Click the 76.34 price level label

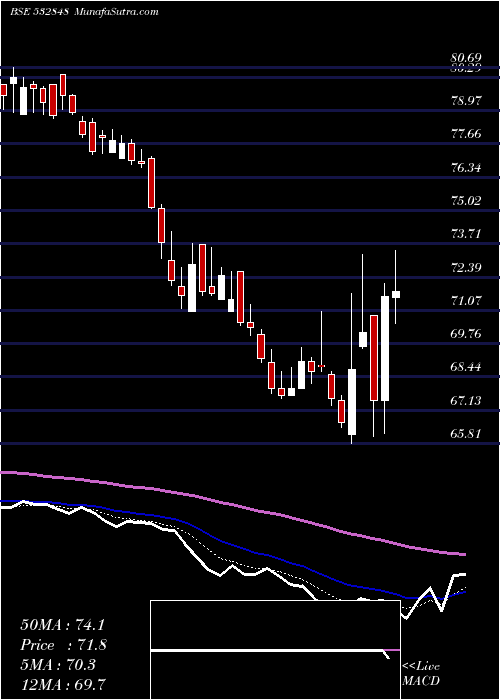click(466, 168)
